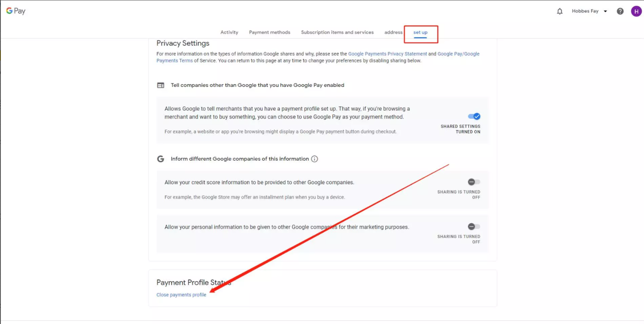Open the purple H account avatar

point(636,11)
